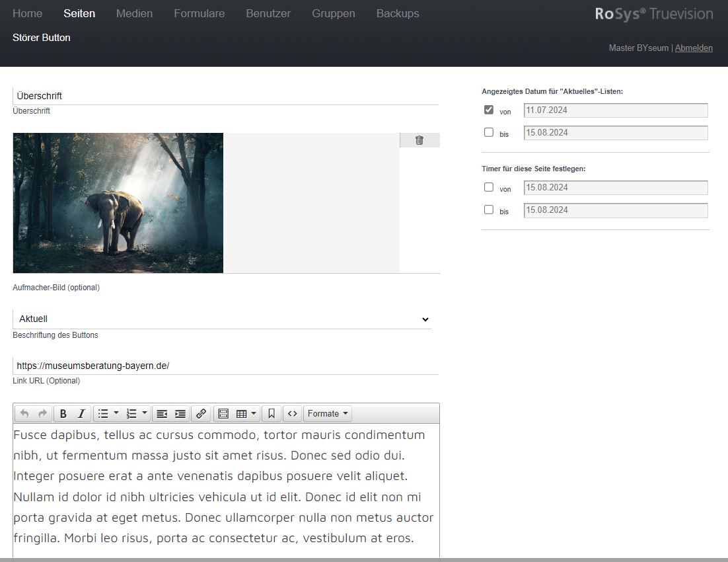
Task: Click the decrease indent icon
Action: point(162,414)
